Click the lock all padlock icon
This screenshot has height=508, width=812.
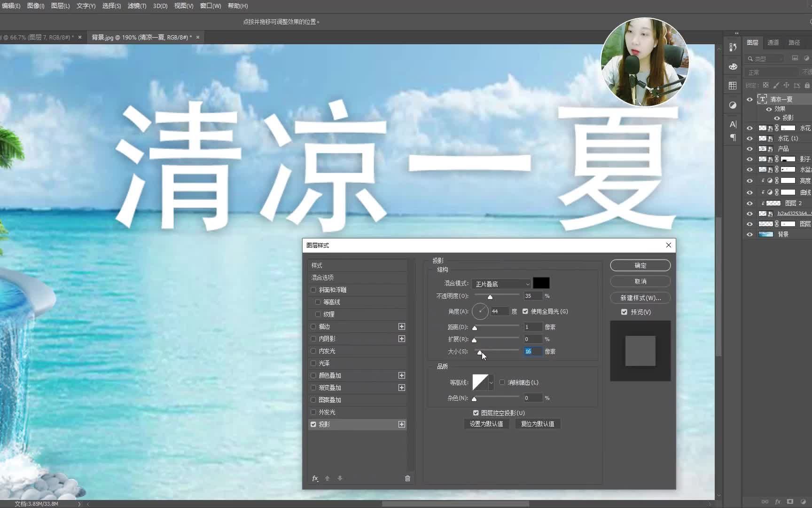coord(807,85)
